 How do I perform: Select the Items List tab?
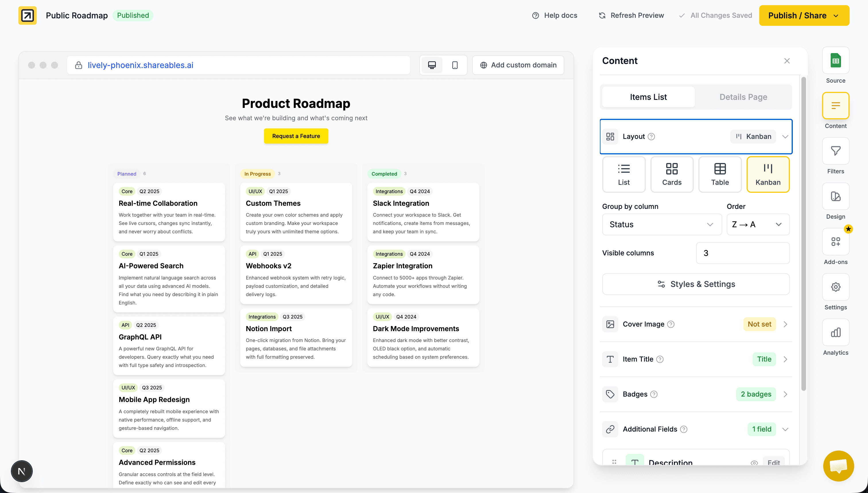[x=648, y=97]
